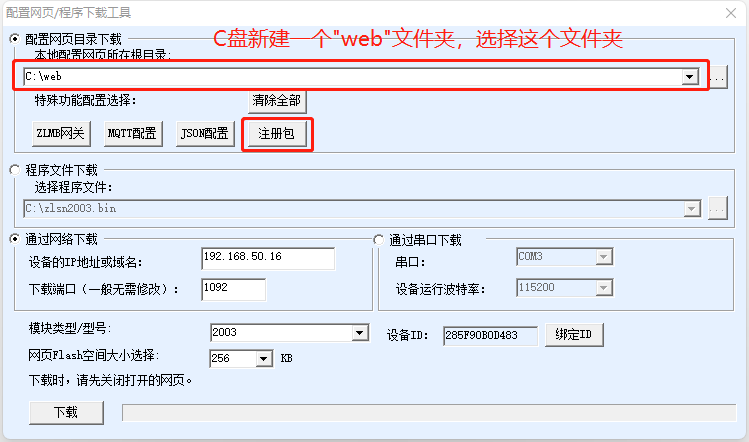Viewport: 749px width, 442px height.
Task: Click the 绑定ID button
Action: [x=574, y=335]
